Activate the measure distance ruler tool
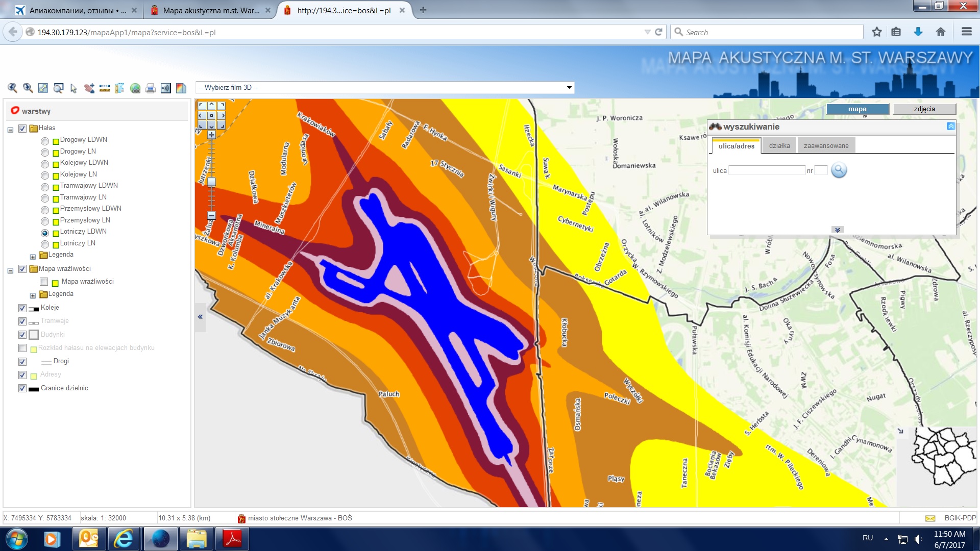 coord(105,88)
